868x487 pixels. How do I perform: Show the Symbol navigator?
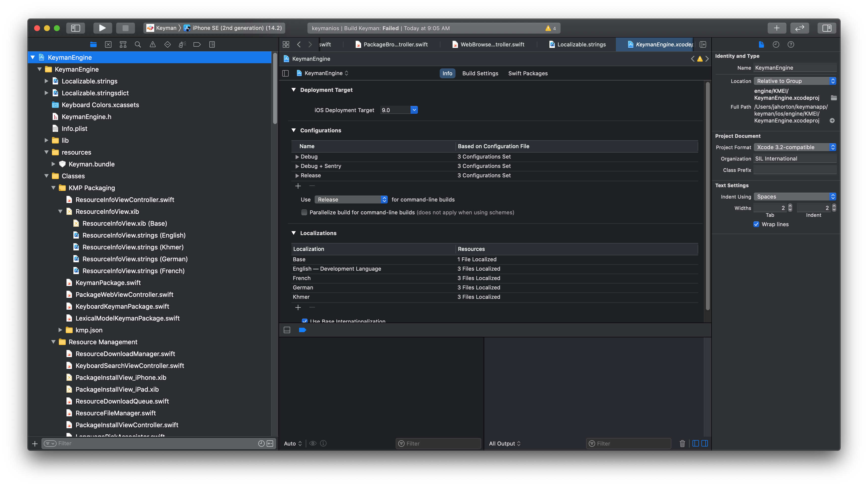pos(123,44)
